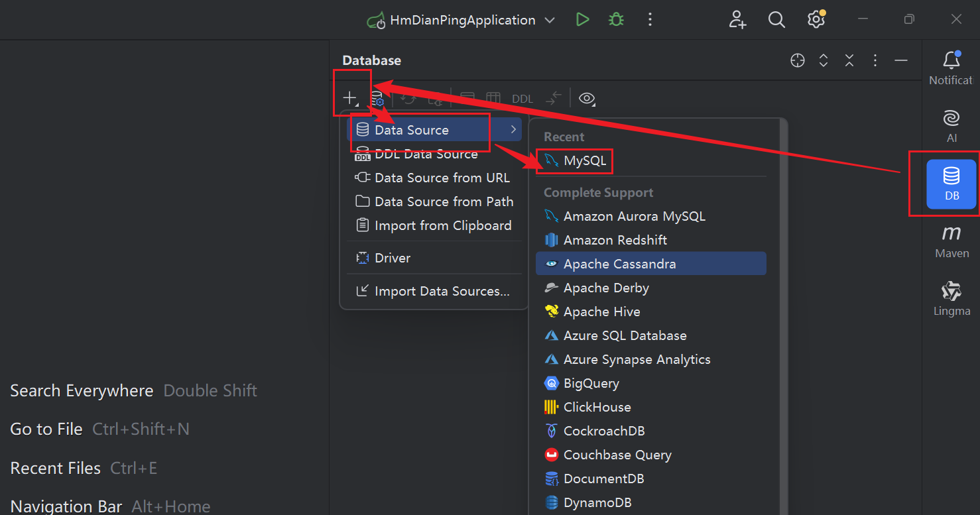Click Recent Files hint text
The image size is (980, 515).
click(56, 468)
